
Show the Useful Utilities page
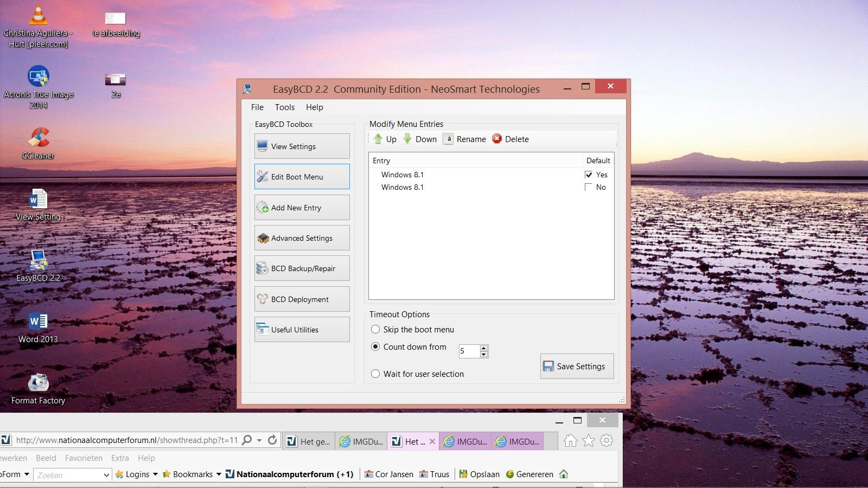pyautogui.click(x=302, y=330)
